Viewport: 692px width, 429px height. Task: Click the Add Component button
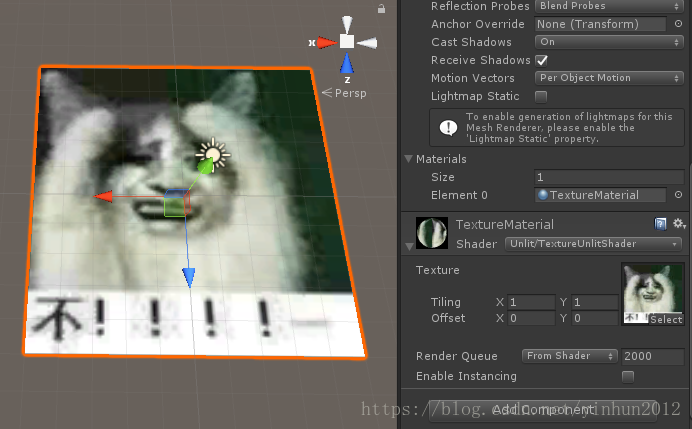543,410
